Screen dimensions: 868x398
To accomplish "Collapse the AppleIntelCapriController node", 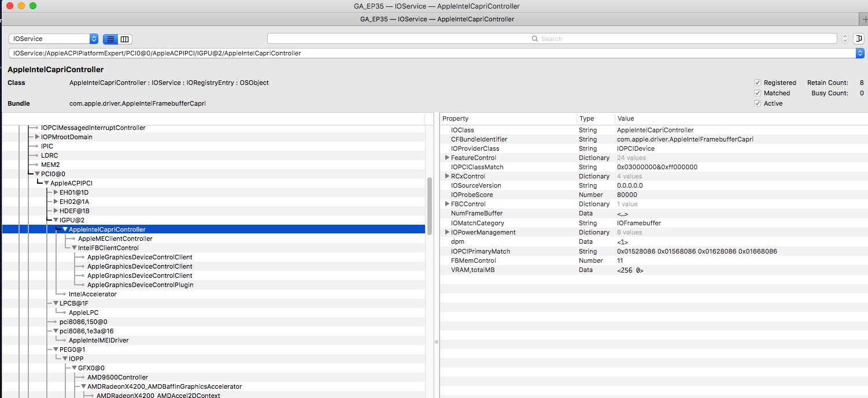I will 65,229.
